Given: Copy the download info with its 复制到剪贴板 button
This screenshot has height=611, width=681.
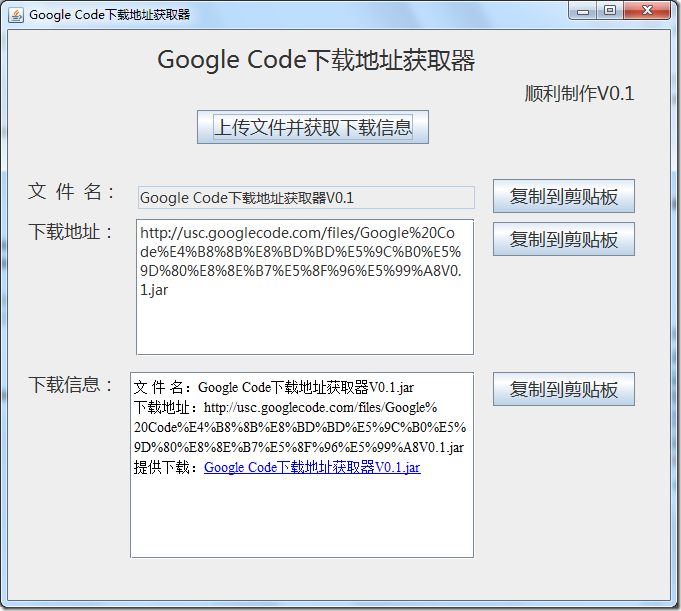Looking at the screenshot, I should coord(563,389).
